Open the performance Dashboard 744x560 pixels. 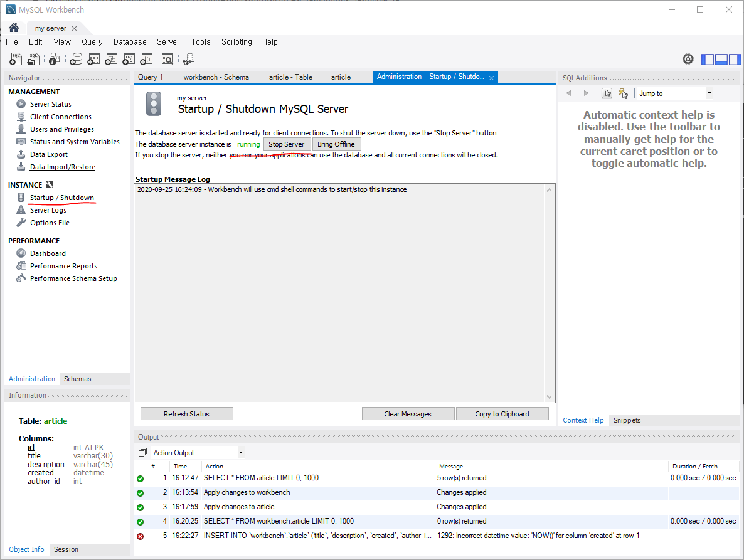coord(48,253)
